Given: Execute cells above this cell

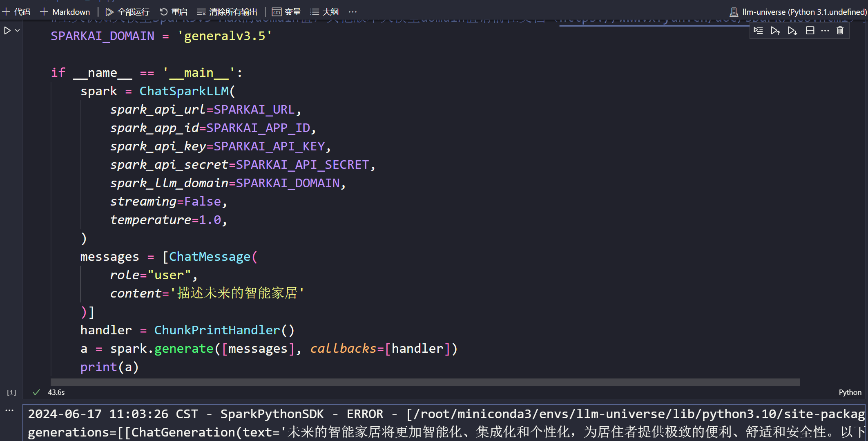Looking at the screenshot, I should click(x=775, y=31).
